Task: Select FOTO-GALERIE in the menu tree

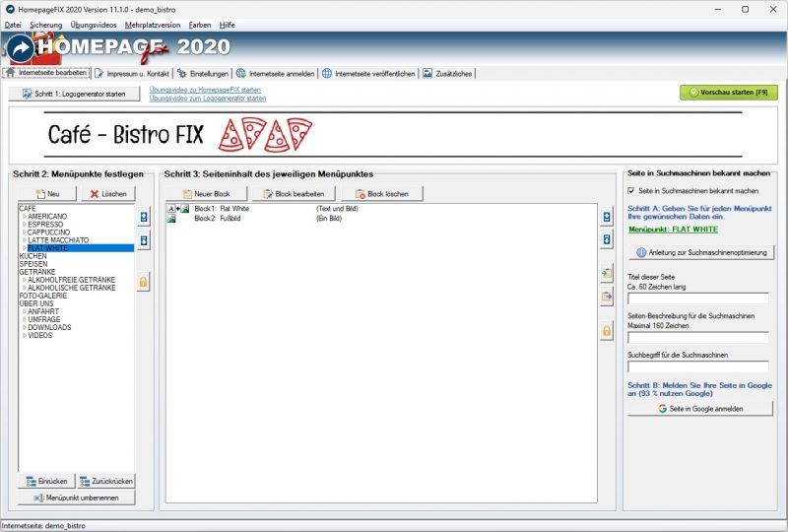Action: click(x=42, y=296)
